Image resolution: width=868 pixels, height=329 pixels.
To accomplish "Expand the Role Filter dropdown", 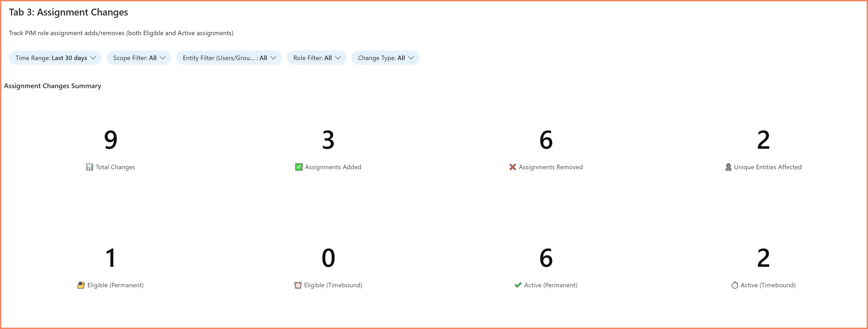I will pyautogui.click(x=316, y=57).
